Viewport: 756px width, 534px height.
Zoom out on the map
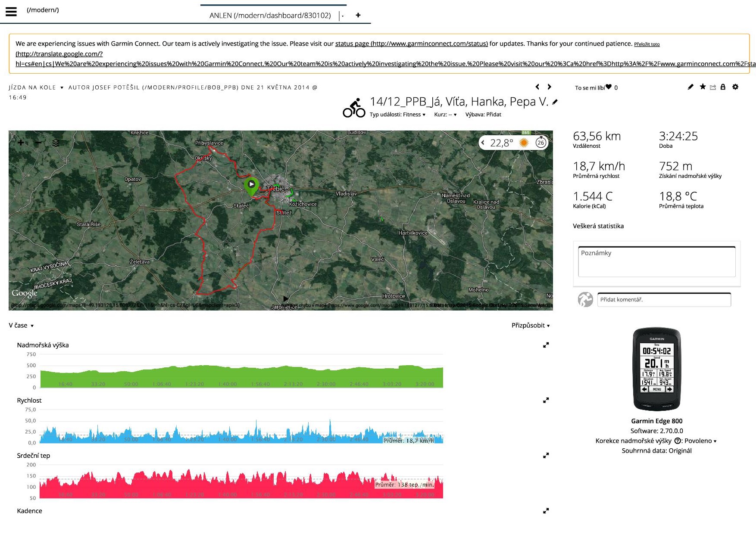[38, 143]
